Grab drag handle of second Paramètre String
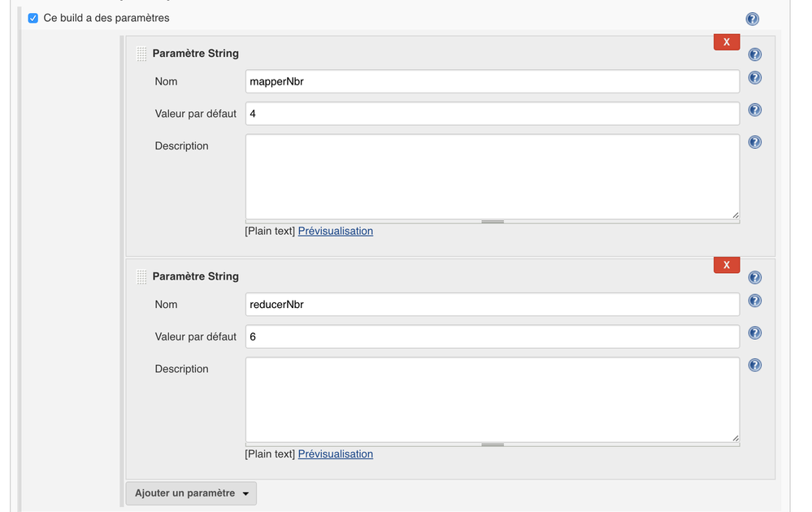Screen dimensions: 812x512 pos(141,276)
